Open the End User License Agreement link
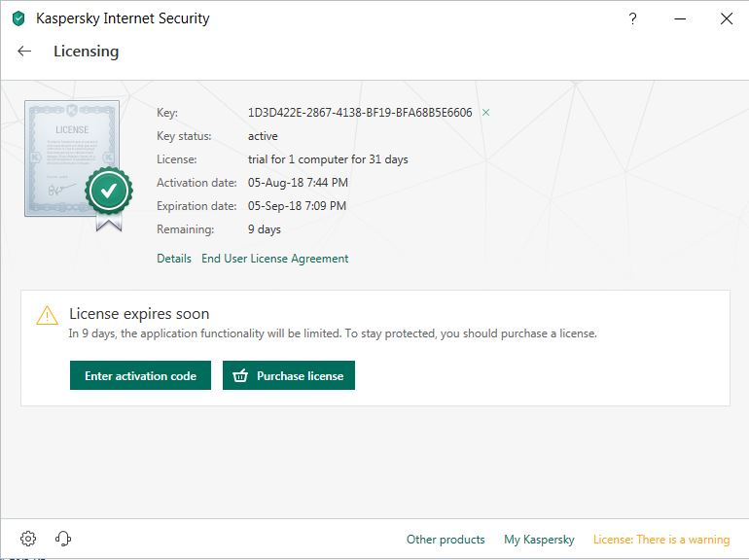The image size is (749, 560). point(274,259)
